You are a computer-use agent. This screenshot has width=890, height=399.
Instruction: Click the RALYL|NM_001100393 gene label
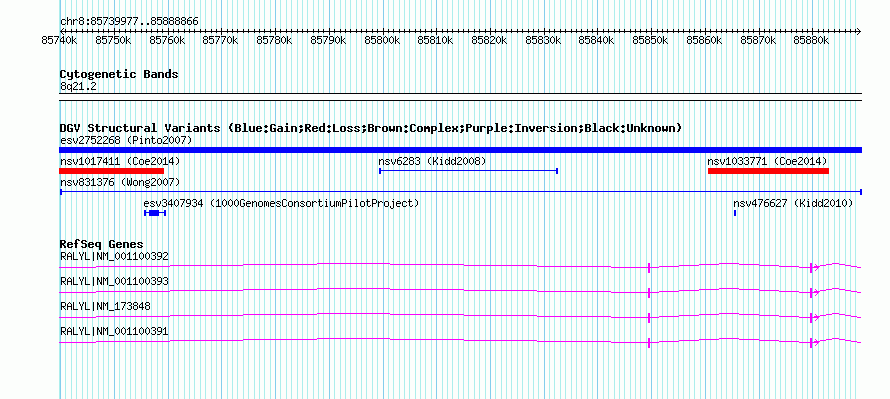[114, 282]
